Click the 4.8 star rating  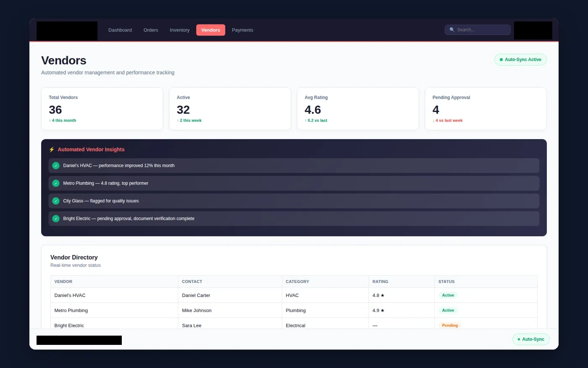pos(378,295)
